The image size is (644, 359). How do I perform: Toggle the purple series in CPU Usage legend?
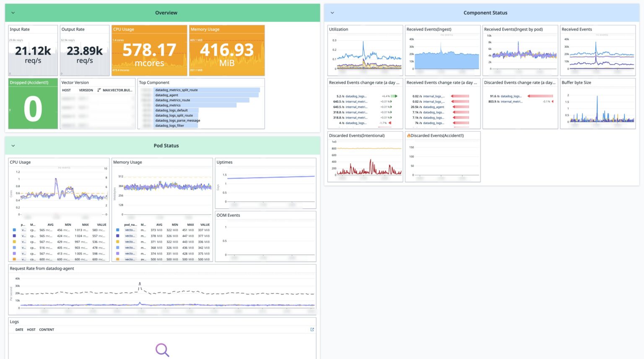[14, 253]
